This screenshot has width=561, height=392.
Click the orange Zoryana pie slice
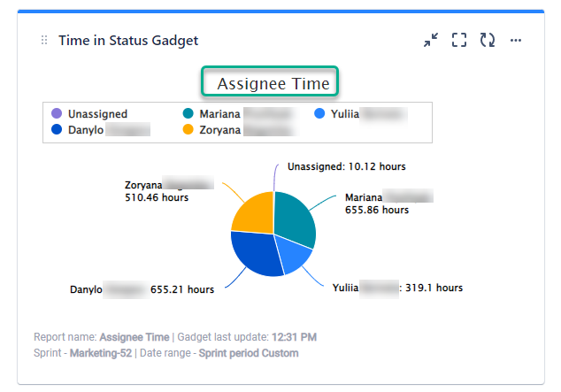[256, 215]
